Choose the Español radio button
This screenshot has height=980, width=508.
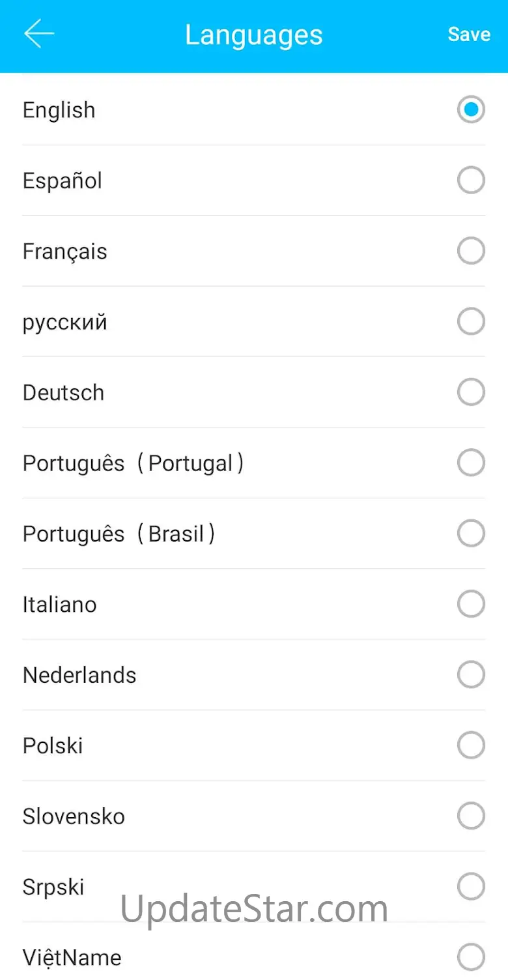pyautogui.click(x=471, y=180)
